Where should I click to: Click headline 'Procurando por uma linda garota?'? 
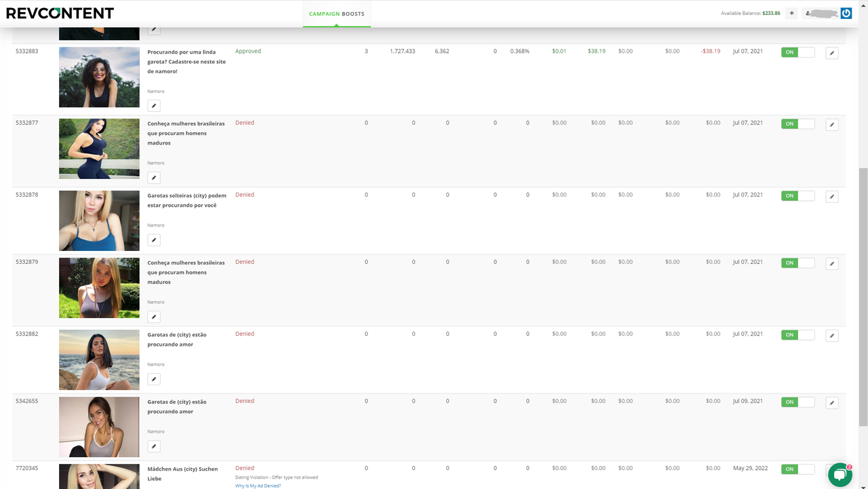[x=186, y=62]
